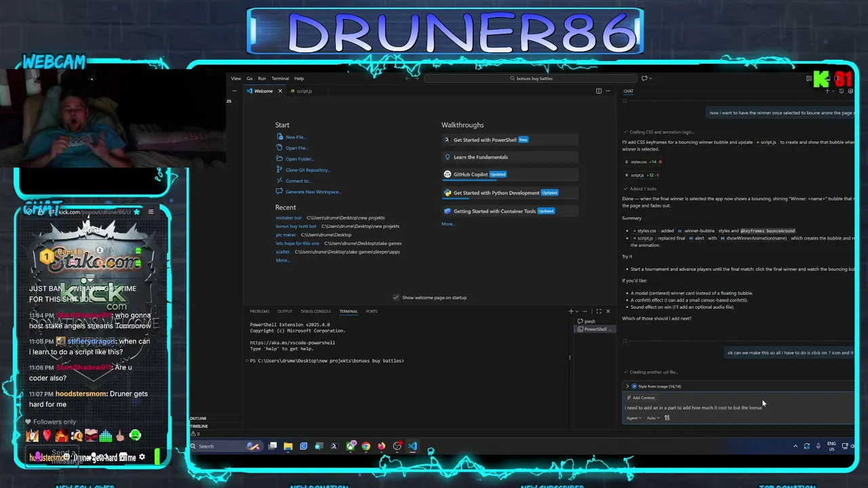
Task: Click the new terminal plus icon
Action: click(570, 311)
